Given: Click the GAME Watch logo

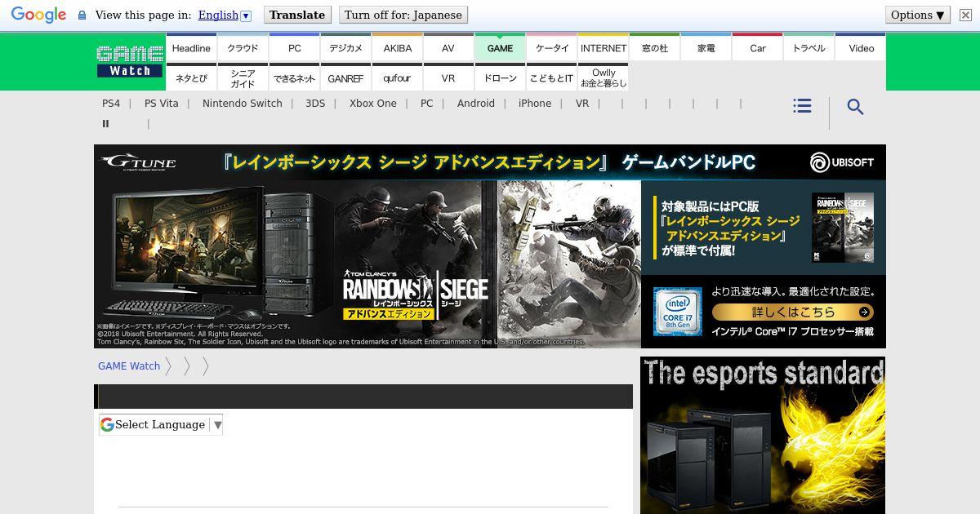Looking at the screenshot, I should click(130, 61).
